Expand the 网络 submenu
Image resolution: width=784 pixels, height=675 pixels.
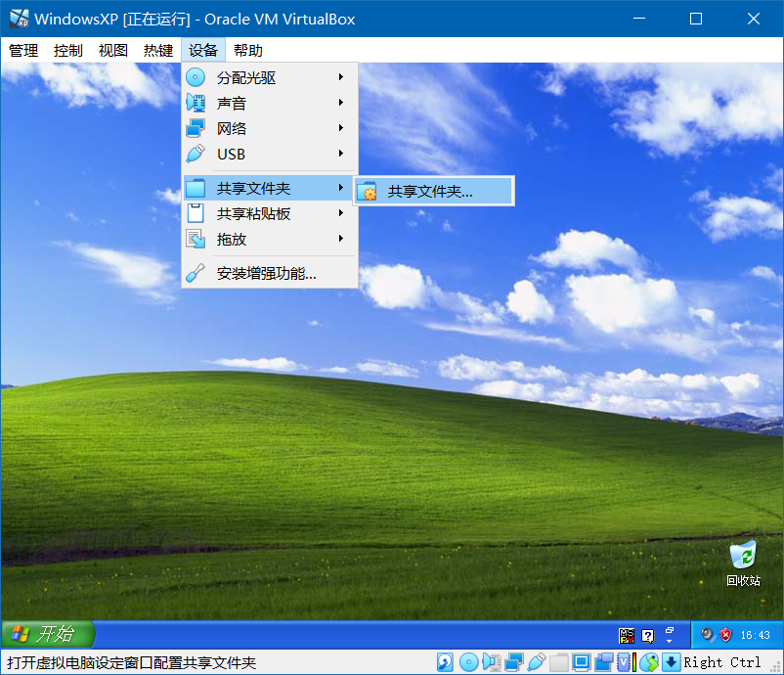click(x=271, y=128)
